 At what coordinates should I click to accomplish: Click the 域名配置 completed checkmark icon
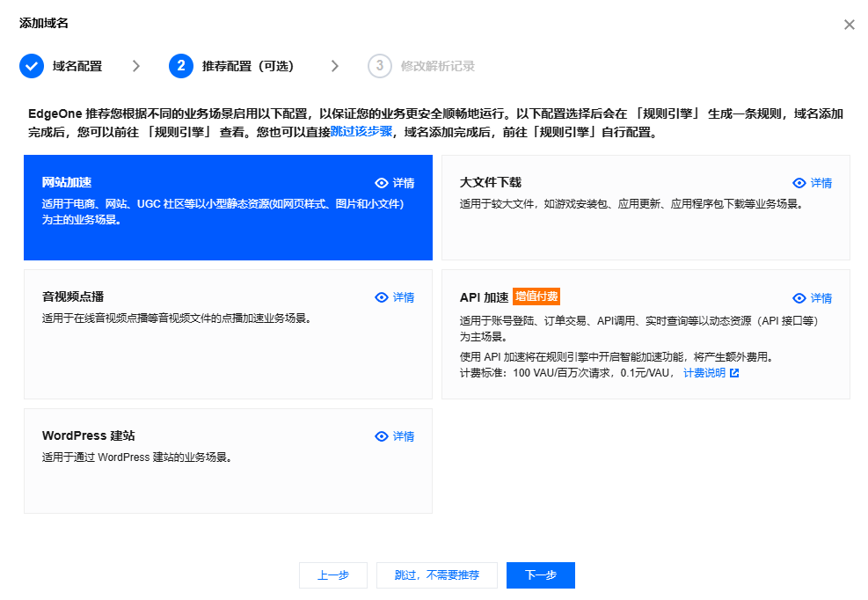pos(32,66)
